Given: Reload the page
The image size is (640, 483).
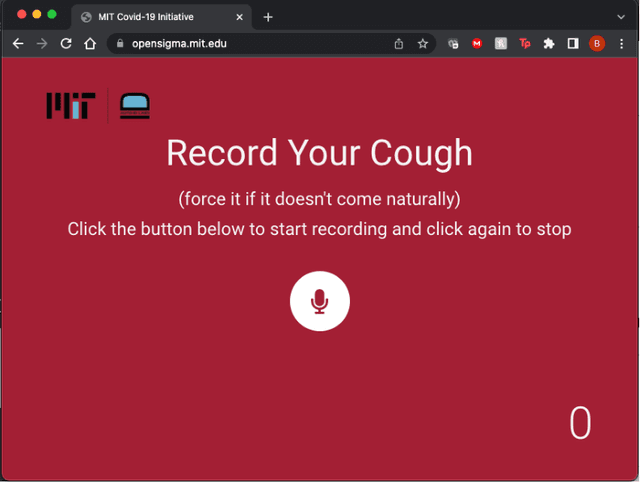Looking at the screenshot, I should click(66, 44).
